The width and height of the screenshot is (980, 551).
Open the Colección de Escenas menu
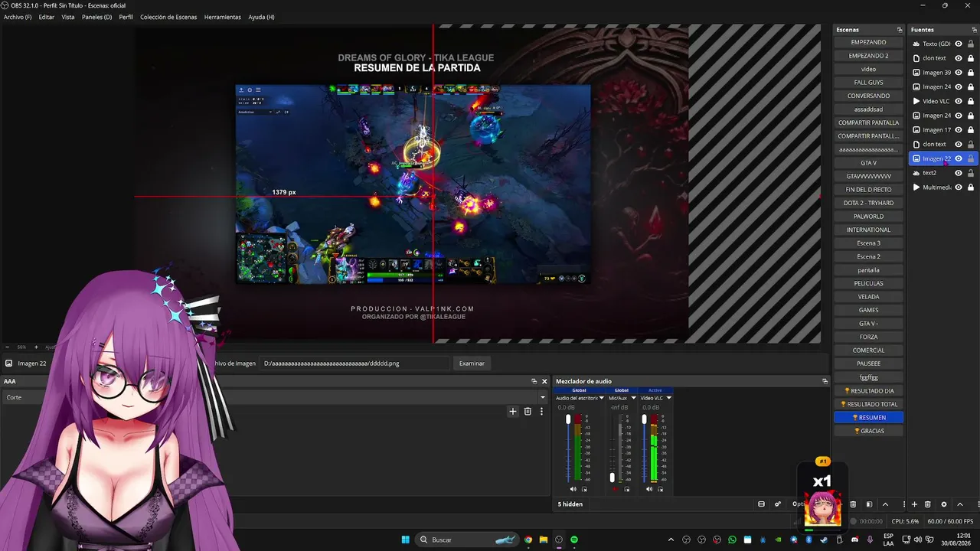coord(168,17)
